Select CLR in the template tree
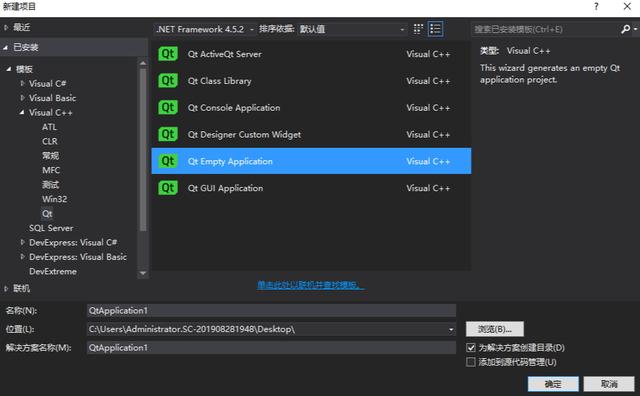The height and width of the screenshot is (396, 640). click(50, 141)
